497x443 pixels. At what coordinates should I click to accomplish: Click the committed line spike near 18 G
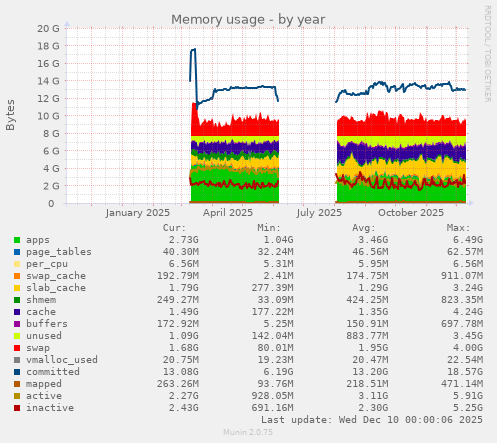[193, 50]
